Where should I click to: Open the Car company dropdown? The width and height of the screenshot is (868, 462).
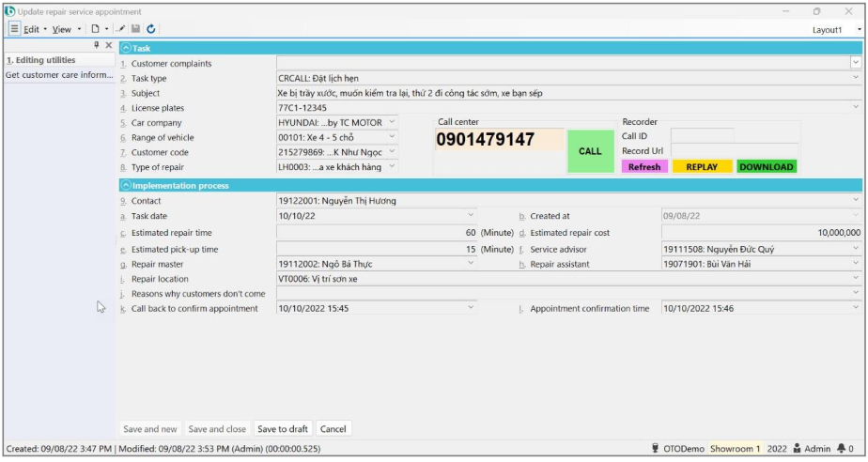pyautogui.click(x=392, y=122)
